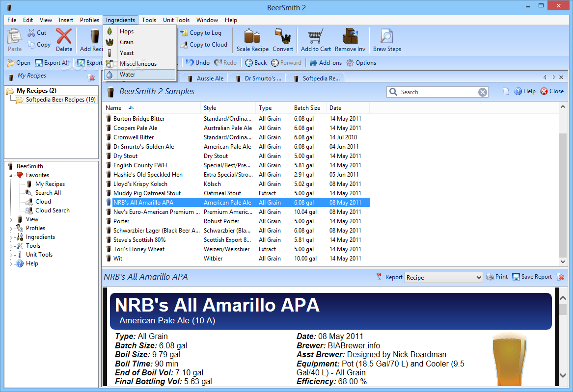This screenshot has width=573, height=392.
Task: Open the Scale Recipe tool
Action: pyautogui.click(x=252, y=40)
